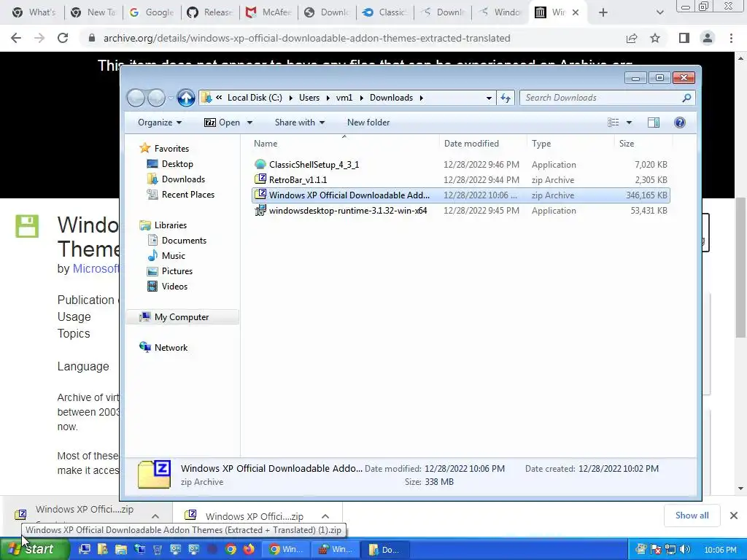
Task: Refresh the Downloads folder via address bar button
Action: [506, 98]
